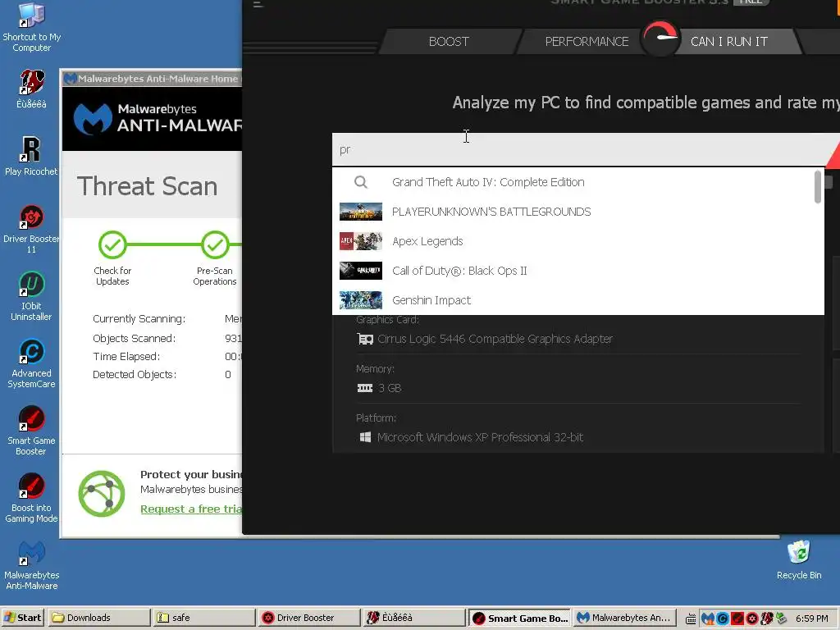Image resolution: width=840 pixels, height=630 pixels.
Task: Choose Call of Duty: Black Ops II suggestion
Action: pyautogui.click(x=573, y=271)
